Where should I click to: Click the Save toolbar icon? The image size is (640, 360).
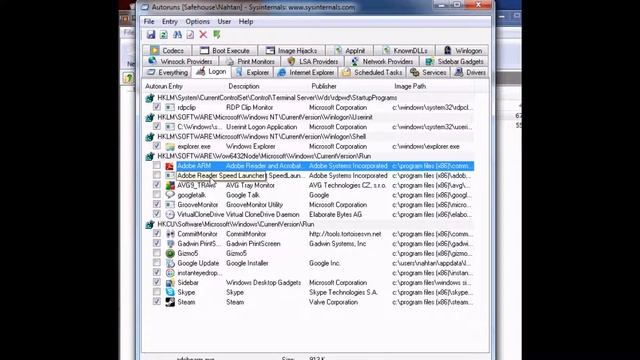tap(151, 35)
